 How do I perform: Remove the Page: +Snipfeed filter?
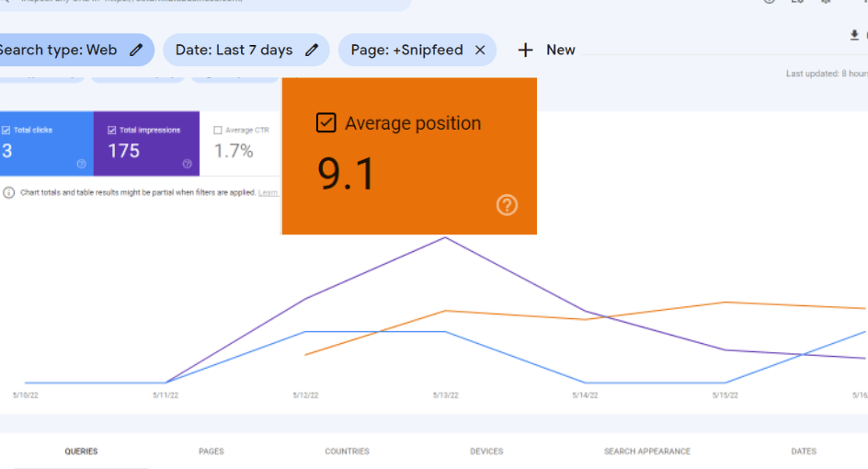[x=480, y=50]
